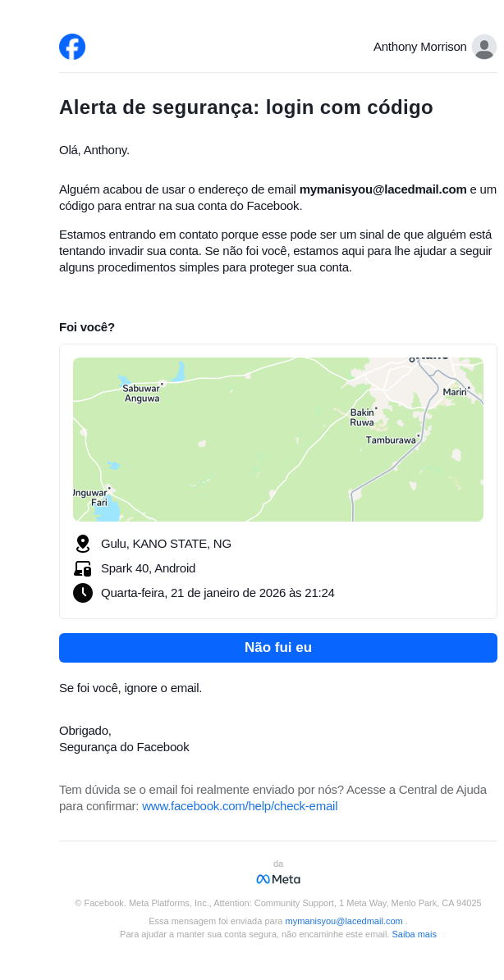Click the login date and time text
This screenshot has width=504, height=980.
(x=218, y=593)
